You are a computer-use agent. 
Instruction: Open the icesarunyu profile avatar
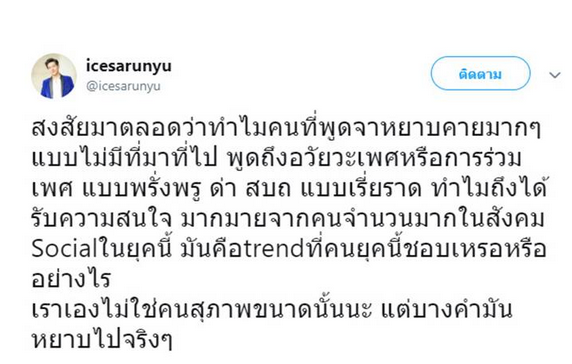[54, 76]
